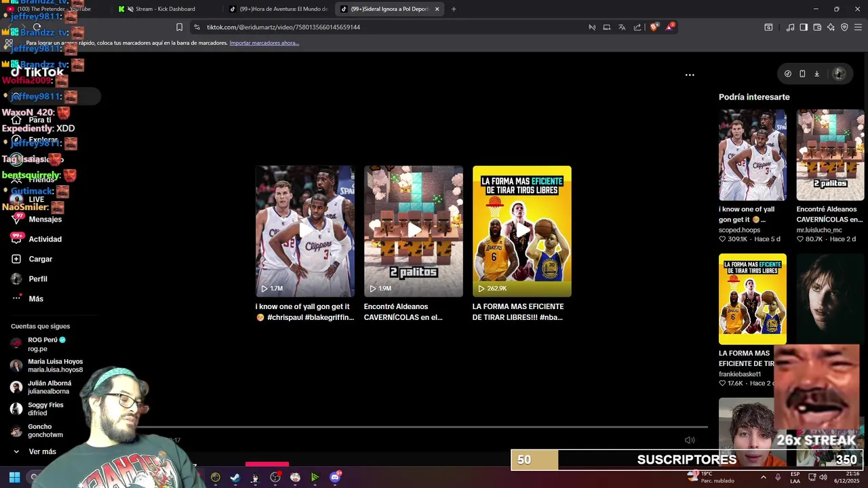Screen dimensions: 868x488
Task: Expand Ver más followed accounts list
Action: [42, 451]
